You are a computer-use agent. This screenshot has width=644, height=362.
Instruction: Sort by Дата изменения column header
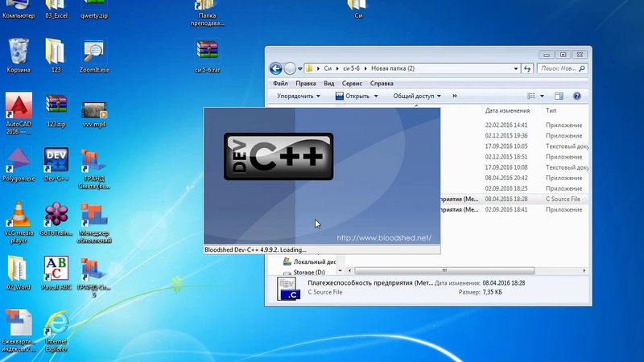tap(508, 110)
